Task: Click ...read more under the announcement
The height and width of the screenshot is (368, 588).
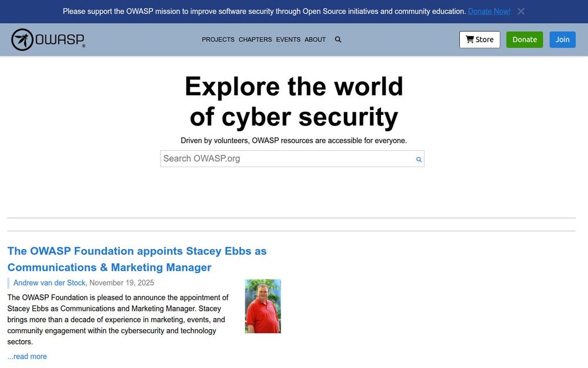Action: [27, 356]
